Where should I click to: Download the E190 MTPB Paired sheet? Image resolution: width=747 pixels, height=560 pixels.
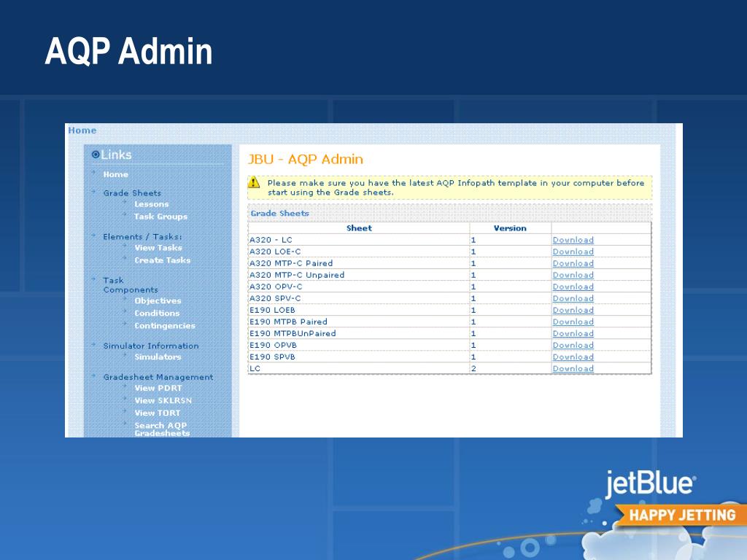573,322
